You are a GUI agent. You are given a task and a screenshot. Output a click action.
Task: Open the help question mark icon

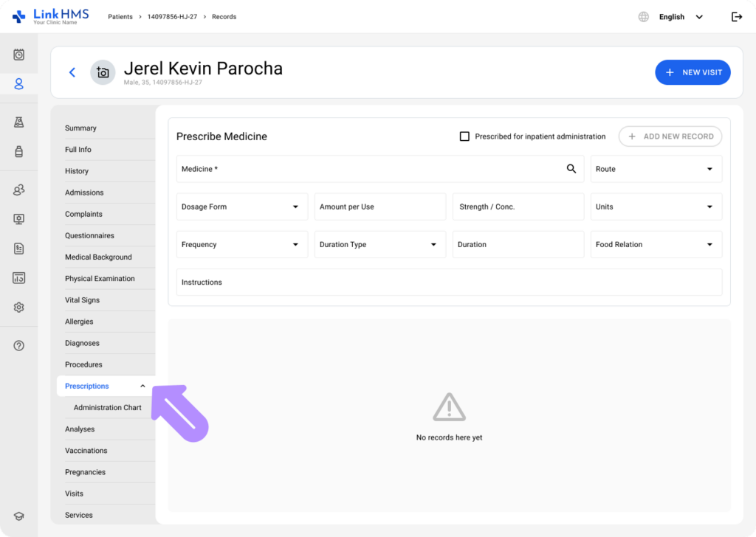point(19,345)
